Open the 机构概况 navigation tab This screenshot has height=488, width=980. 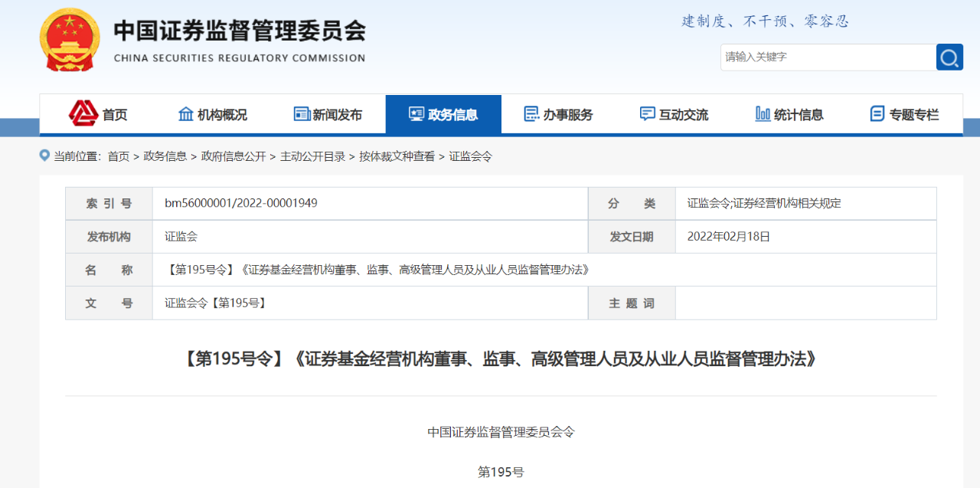pos(213,114)
